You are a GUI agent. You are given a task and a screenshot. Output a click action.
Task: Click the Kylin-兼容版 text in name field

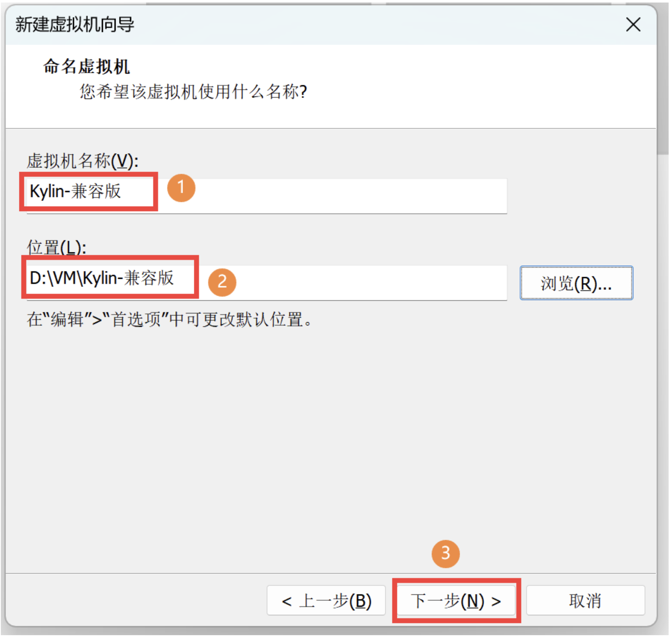pos(75,191)
